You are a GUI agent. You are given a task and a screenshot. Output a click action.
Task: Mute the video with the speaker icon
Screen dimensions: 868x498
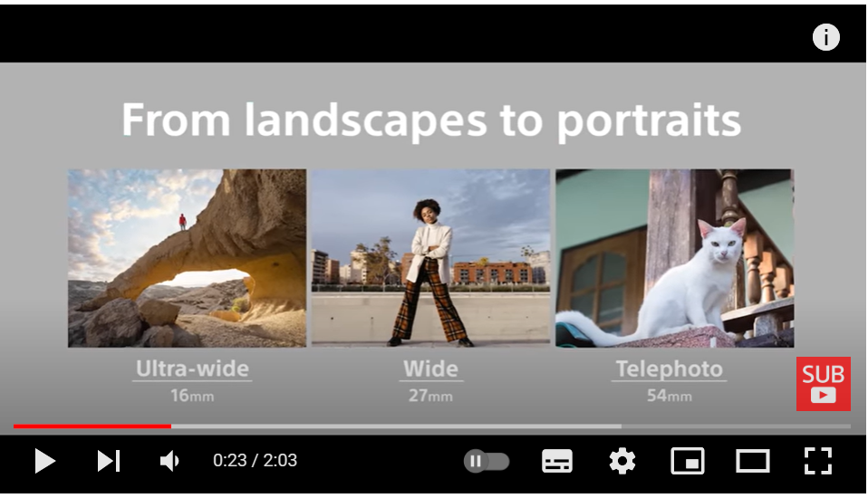(169, 461)
